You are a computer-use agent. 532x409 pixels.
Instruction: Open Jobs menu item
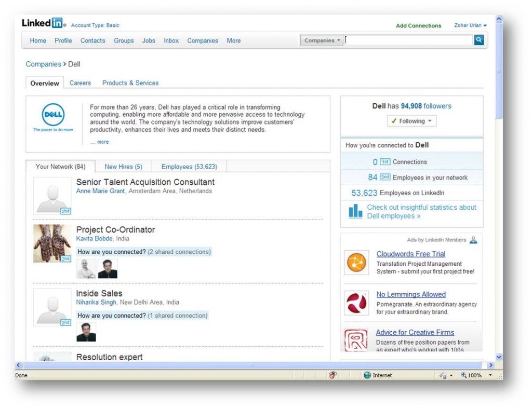(149, 40)
